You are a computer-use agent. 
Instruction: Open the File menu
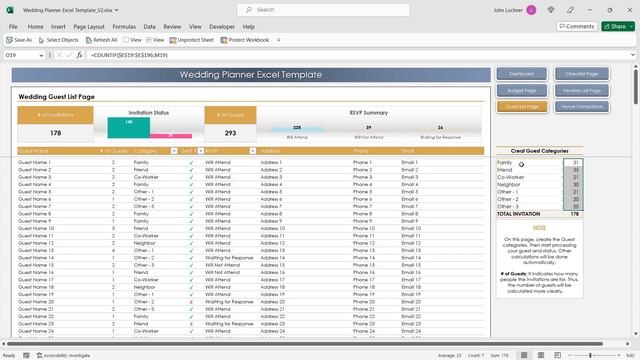[13, 27]
